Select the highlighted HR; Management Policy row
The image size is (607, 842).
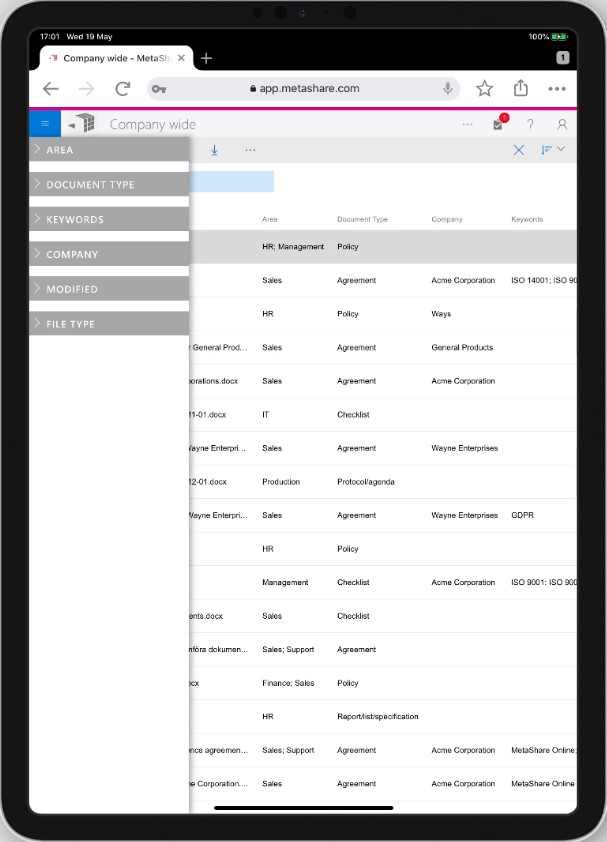tap(383, 246)
